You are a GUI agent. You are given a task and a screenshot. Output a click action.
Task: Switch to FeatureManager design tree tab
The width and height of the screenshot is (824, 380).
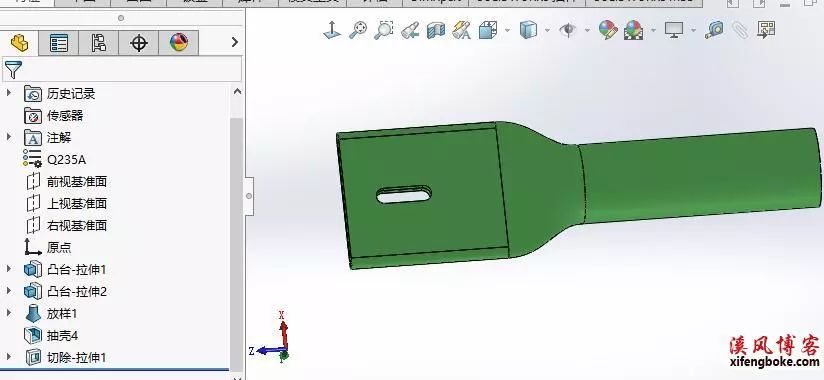pos(19,43)
